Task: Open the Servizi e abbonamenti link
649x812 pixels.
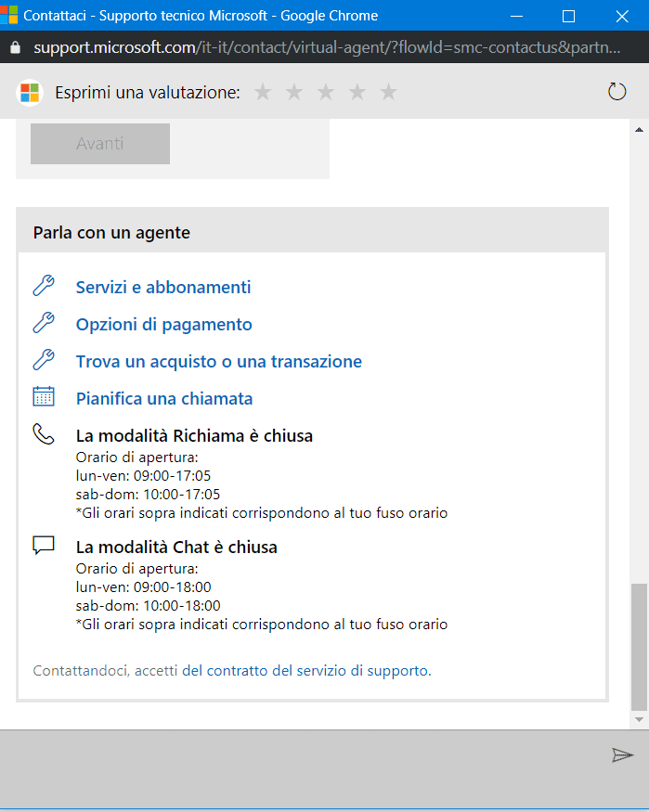Action: [163, 288]
